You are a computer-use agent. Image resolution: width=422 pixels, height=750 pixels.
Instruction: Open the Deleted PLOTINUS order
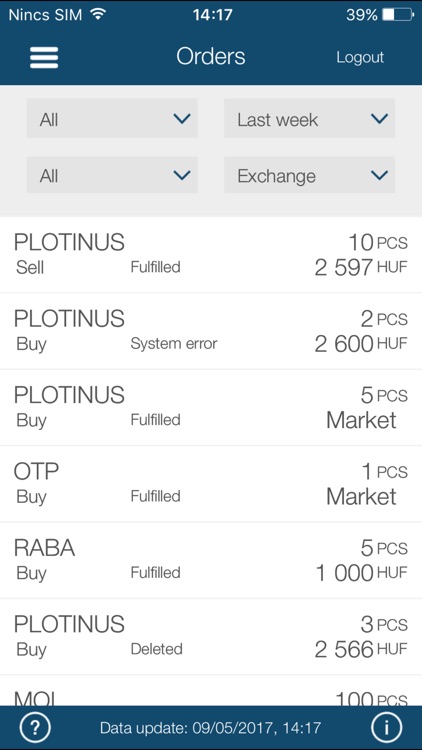click(211, 637)
